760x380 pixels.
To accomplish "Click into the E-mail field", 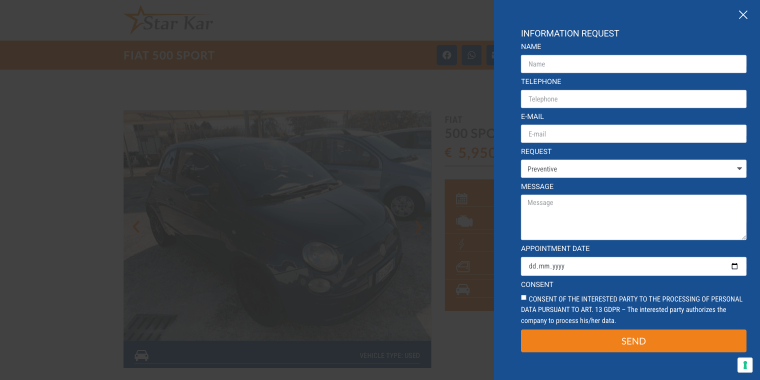I will (x=633, y=134).
